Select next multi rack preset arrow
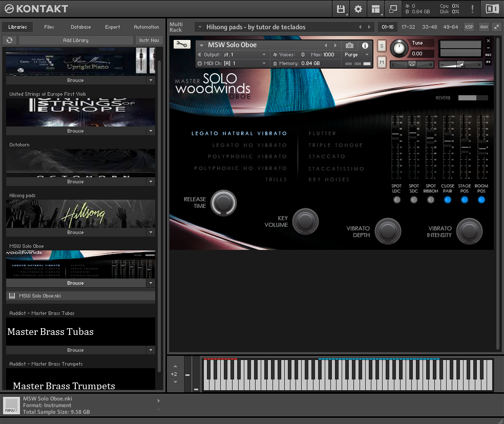Viewport: 504px width, 424px height. pos(369,27)
